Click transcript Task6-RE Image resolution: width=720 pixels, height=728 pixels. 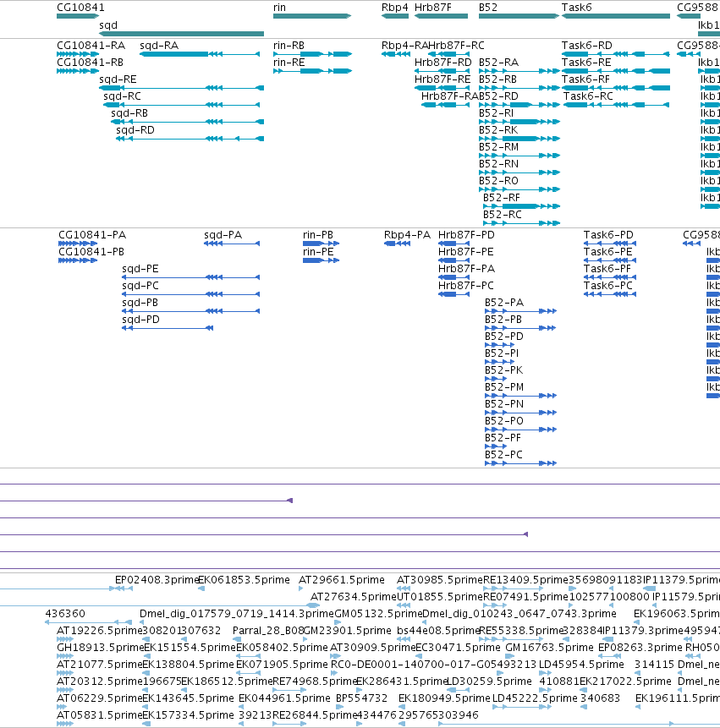[x=615, y=71]
